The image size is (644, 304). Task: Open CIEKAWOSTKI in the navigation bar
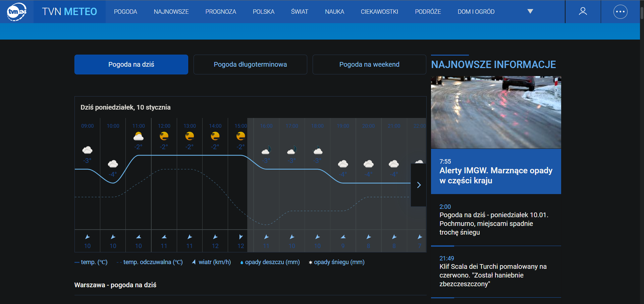379,12
